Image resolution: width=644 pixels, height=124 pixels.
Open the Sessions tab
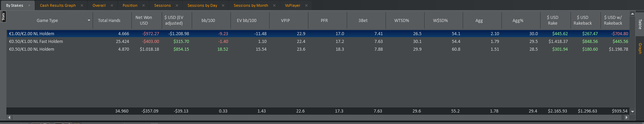[162, 5]
